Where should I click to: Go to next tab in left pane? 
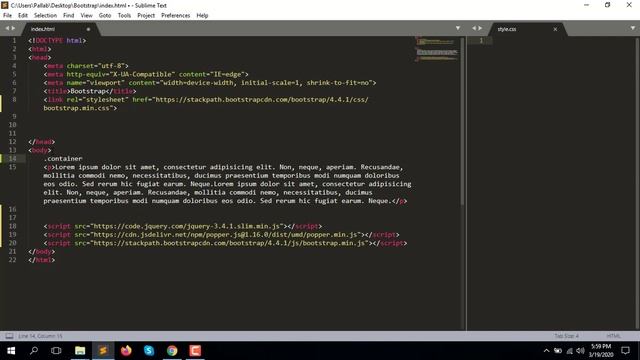coord(13,28)
